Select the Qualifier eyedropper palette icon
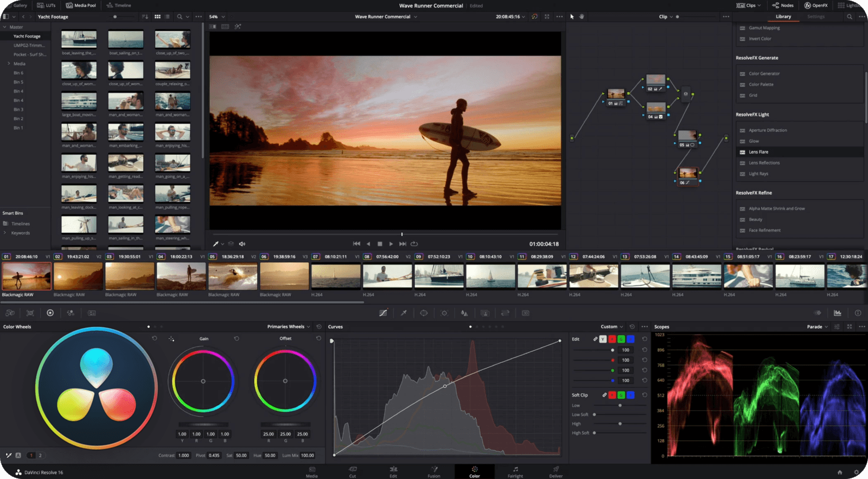868x479 pixels. click(404, 313)
